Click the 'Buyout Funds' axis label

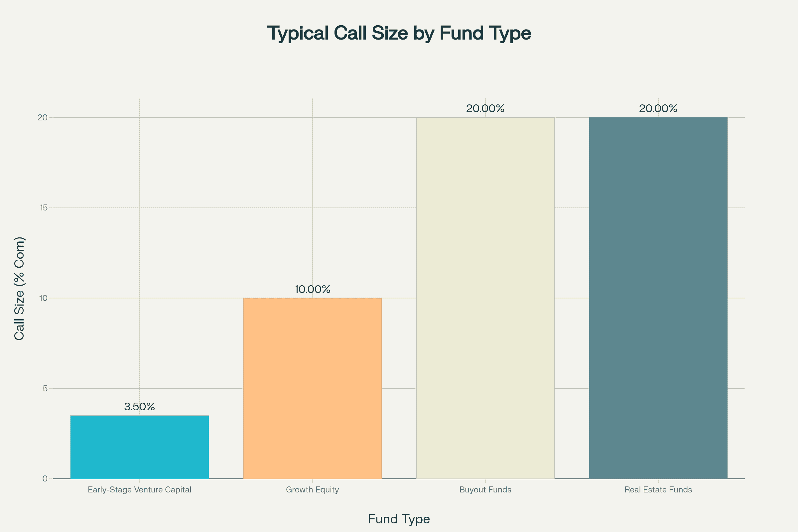[485, 489]
